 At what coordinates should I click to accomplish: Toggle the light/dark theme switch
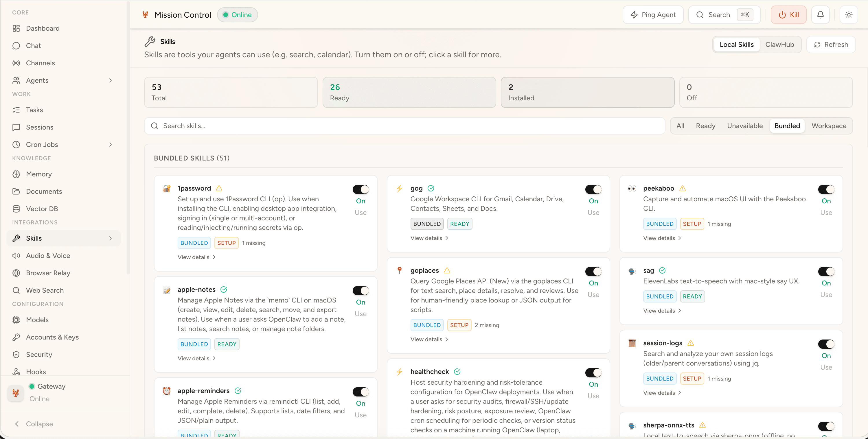[849, 14]
